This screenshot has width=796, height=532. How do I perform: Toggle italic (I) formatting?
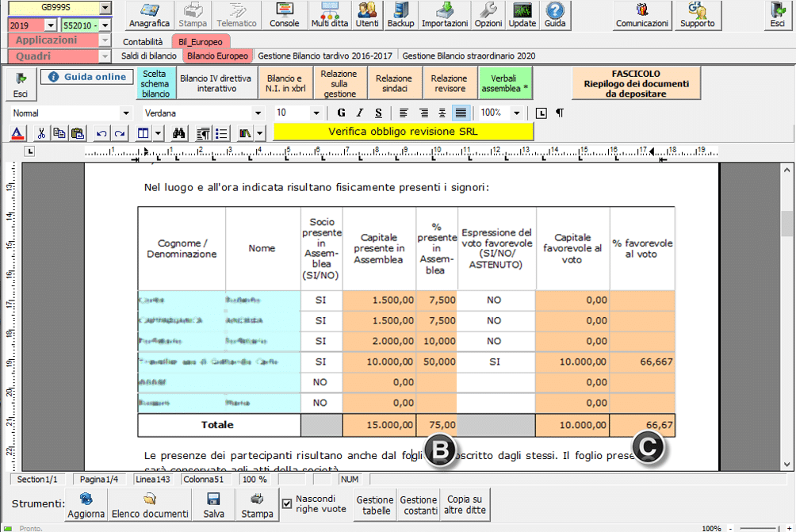[359, 113]
